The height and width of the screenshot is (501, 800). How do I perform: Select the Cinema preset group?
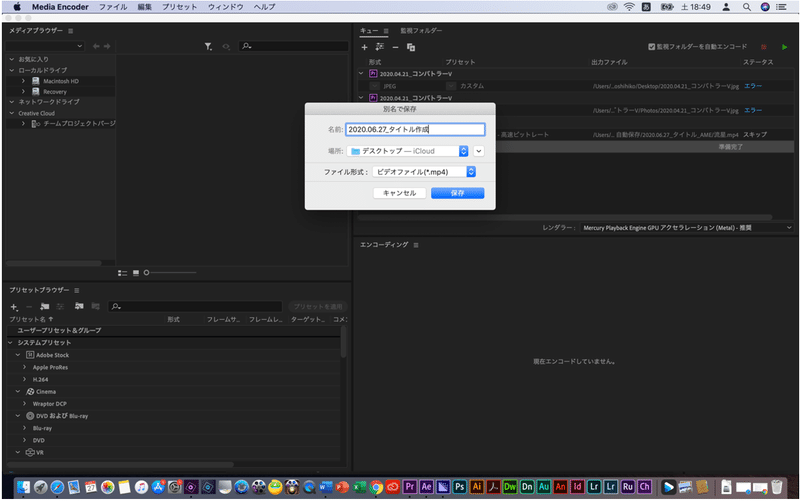pyautogui.click(x=46, y=392)
